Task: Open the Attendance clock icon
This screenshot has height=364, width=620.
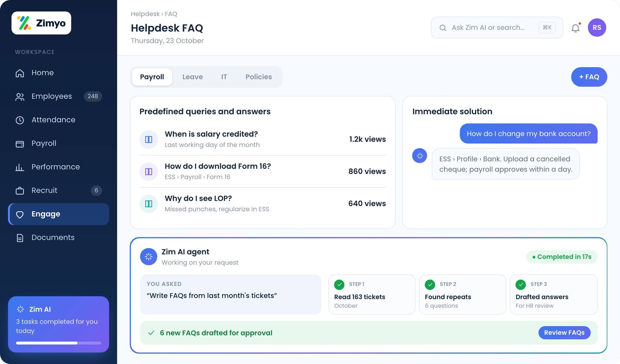Action: pyautogui.click(x=20, y=120)
